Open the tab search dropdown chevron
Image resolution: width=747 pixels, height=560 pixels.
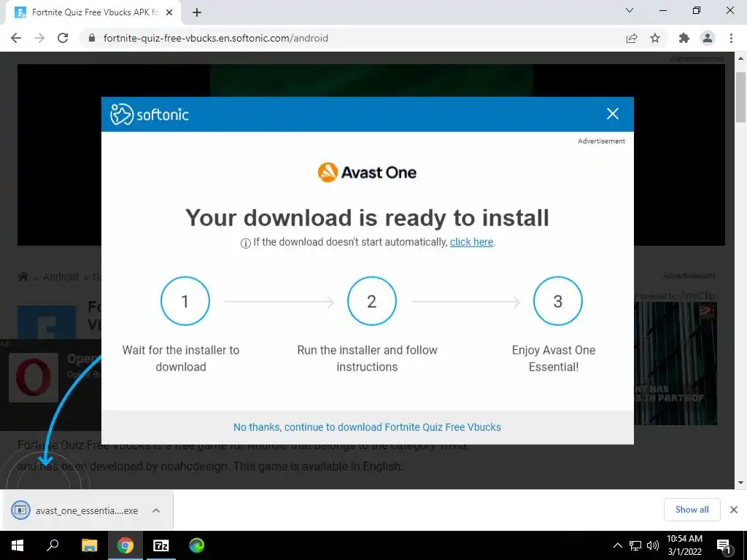click(x=630, y=10)
